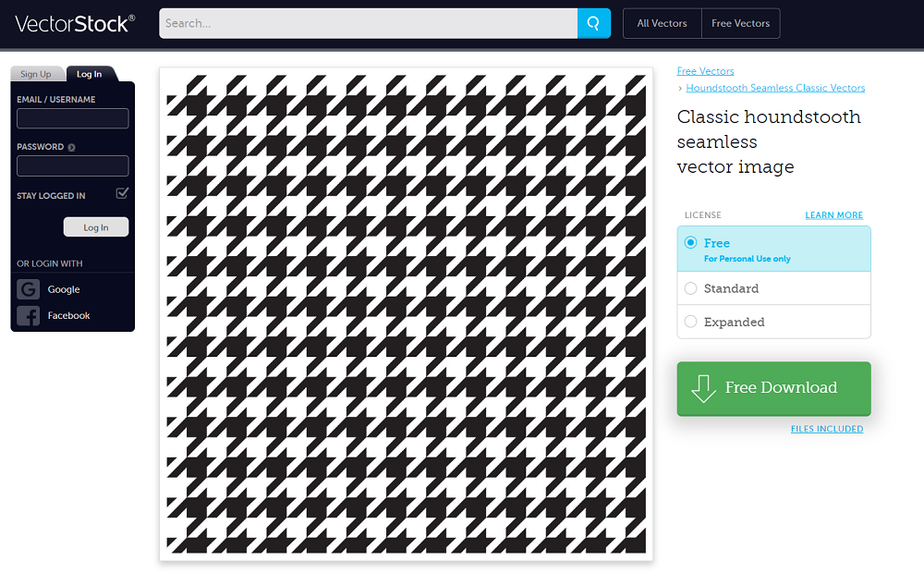Expand the Files Included link

826,429
